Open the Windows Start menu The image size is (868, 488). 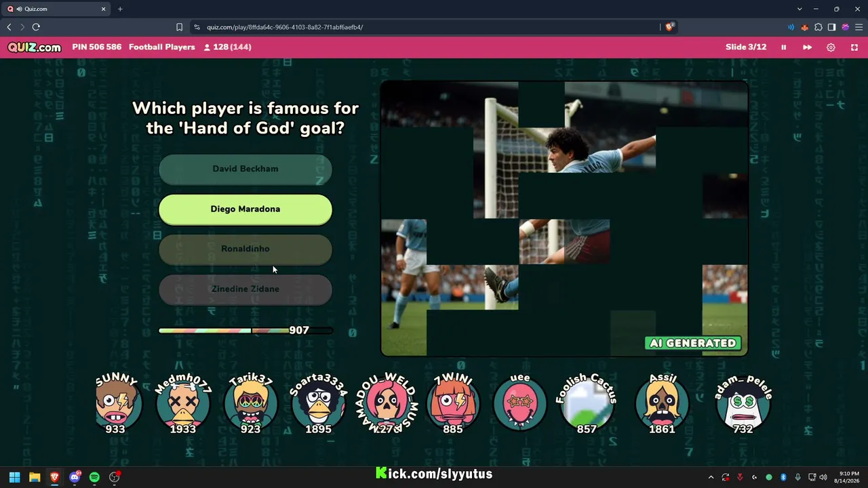click(x=14, y=477)
